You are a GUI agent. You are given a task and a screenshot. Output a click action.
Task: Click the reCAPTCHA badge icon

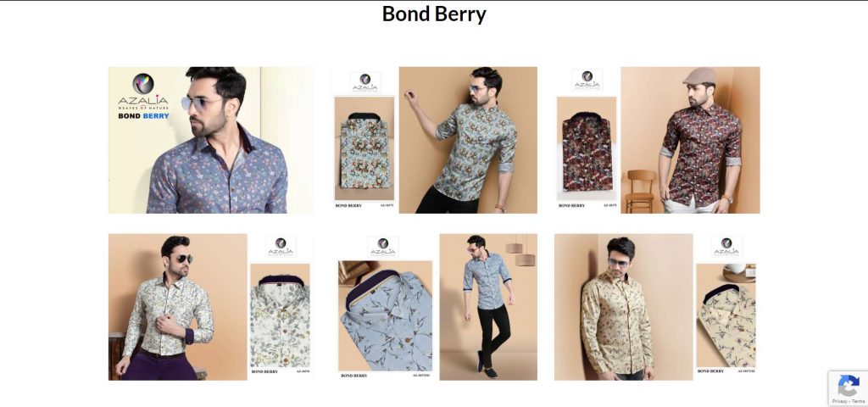(x=848, y=386)
